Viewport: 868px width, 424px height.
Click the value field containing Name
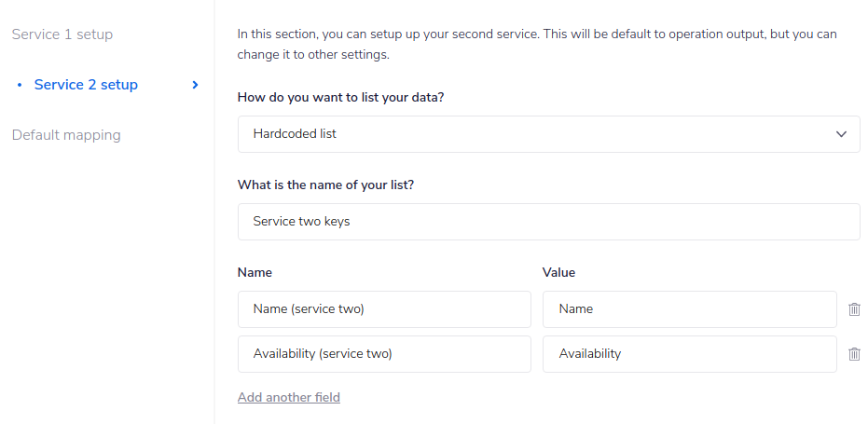click(689, 309)
